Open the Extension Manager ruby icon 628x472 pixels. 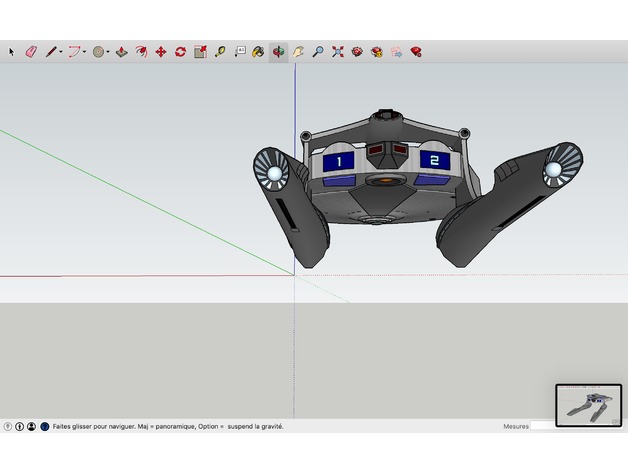(x=416, y=51)
